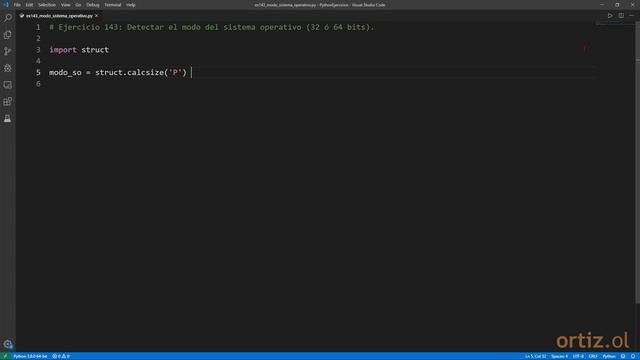Click line number 3 in the gutter
Image resolution: width=640 pixels, height=360 pixels.
point(38,50)
